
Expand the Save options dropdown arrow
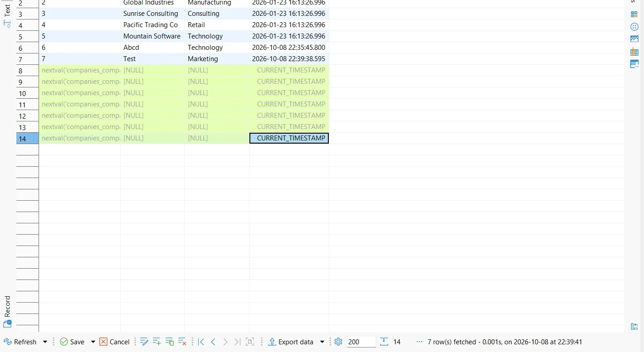[93, 342]
